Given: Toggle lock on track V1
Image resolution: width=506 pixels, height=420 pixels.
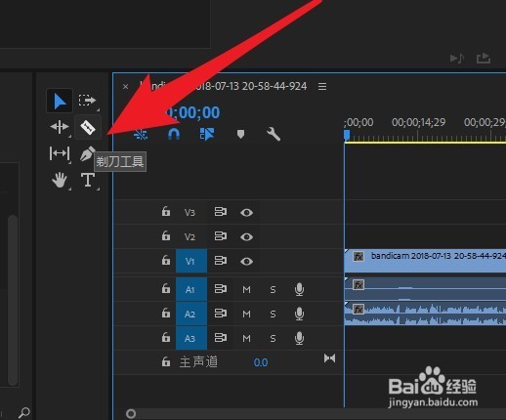Looking at the screenshot, I should tap(166, 260).
